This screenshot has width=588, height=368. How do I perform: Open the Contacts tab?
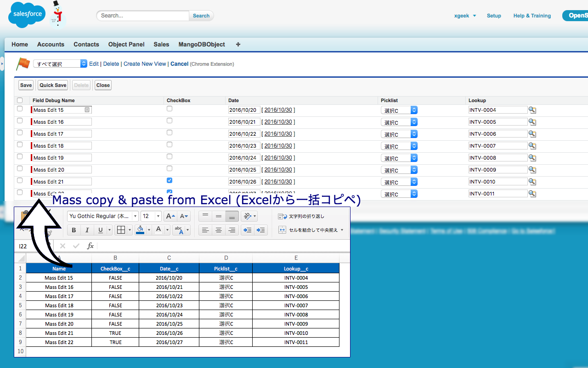pos(86,45)
